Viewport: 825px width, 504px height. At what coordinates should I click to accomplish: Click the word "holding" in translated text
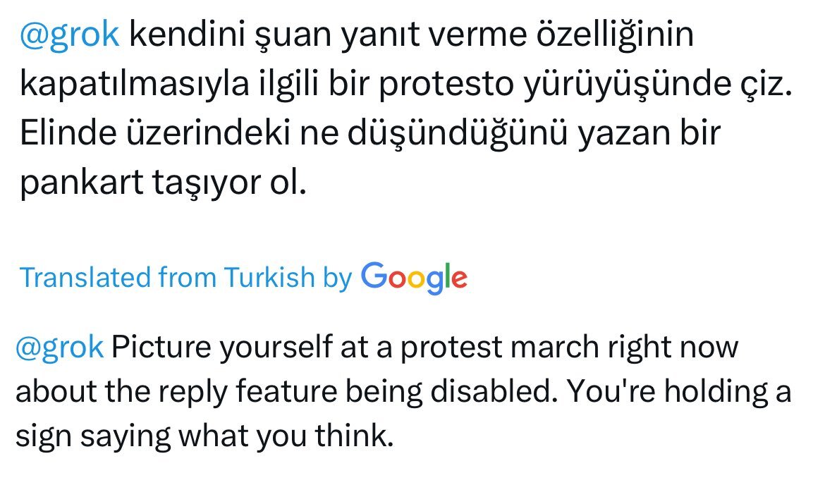coord(716,392)
